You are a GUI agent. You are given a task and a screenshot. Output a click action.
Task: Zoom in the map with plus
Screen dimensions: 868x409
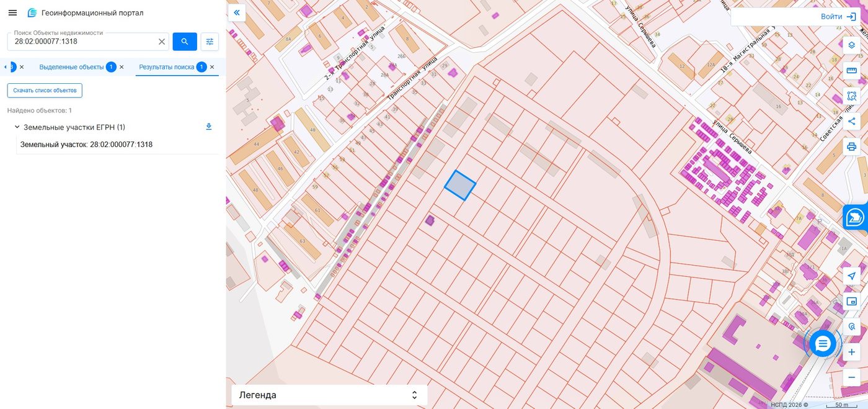click(852, 352)
